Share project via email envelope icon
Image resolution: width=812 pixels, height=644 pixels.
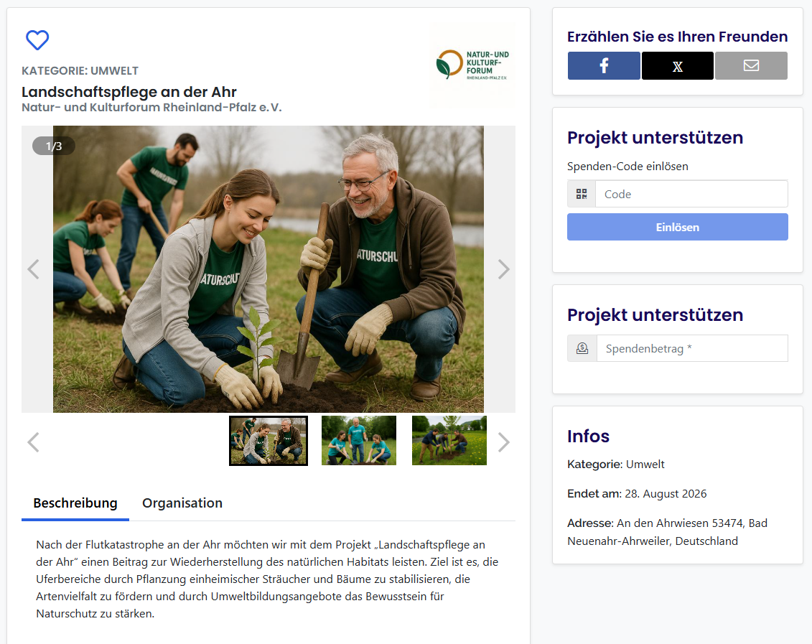751,66
